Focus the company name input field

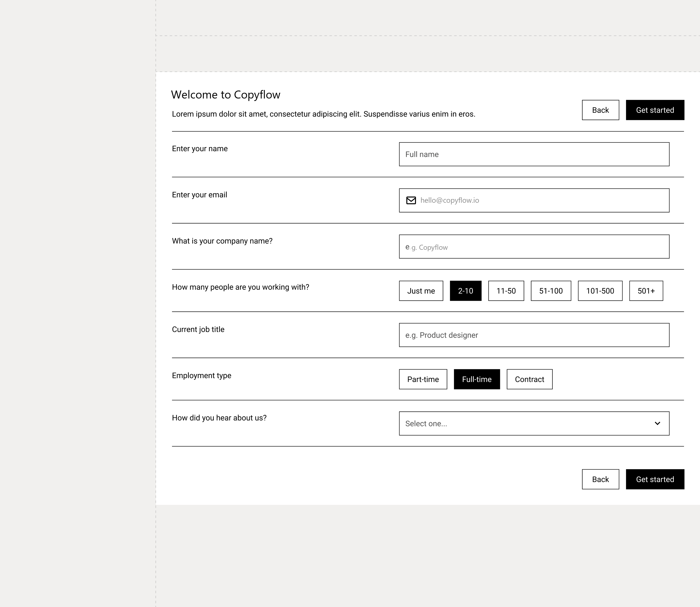point(534,246)
